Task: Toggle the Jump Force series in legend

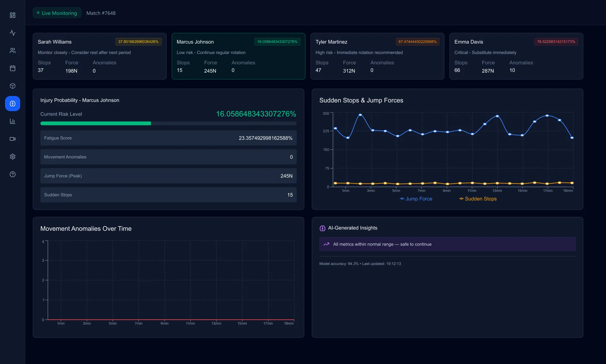Action: (416, 199)
